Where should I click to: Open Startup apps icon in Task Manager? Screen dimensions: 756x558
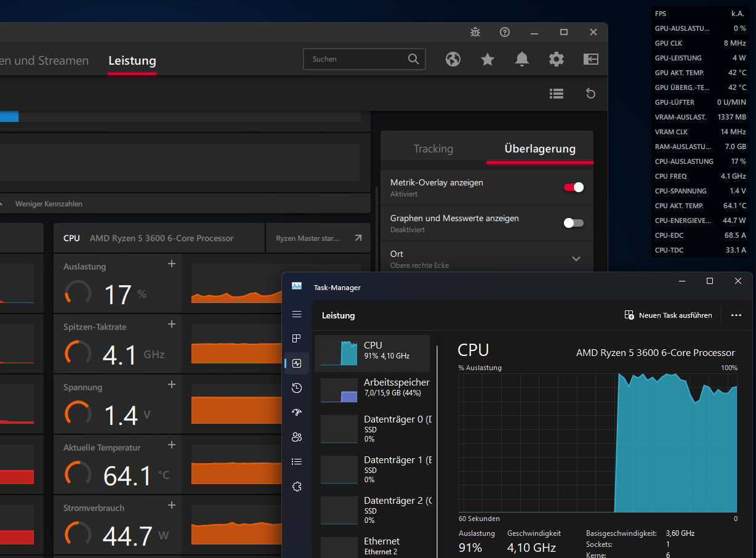pos(297,413)
